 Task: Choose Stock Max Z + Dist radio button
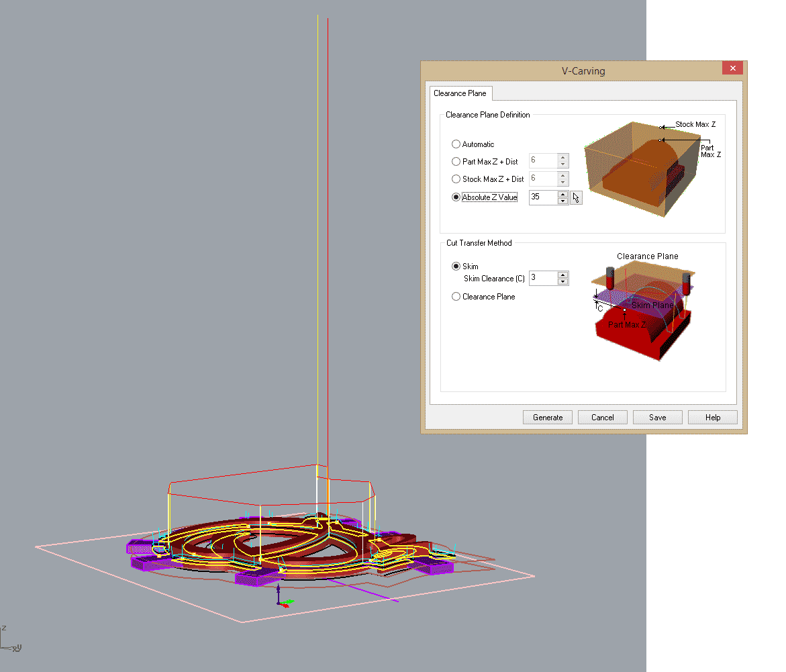click(x=456, y=179)
